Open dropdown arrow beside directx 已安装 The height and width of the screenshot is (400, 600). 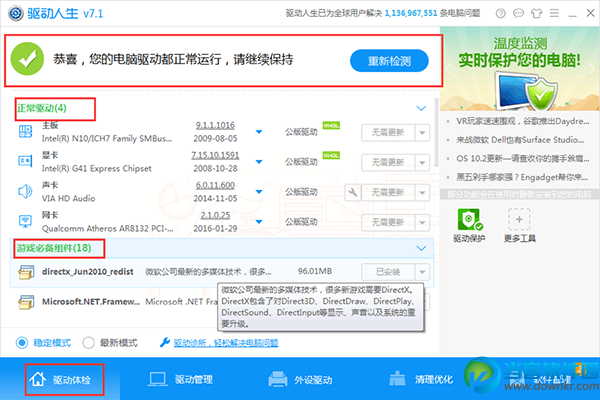422,272
